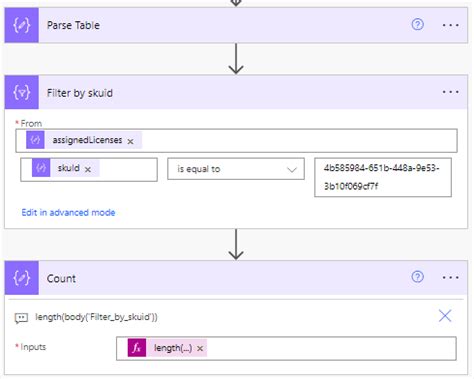474x379 pixels.
Task: Click the Filter by skuid action icon
Action: coord(22,92)
